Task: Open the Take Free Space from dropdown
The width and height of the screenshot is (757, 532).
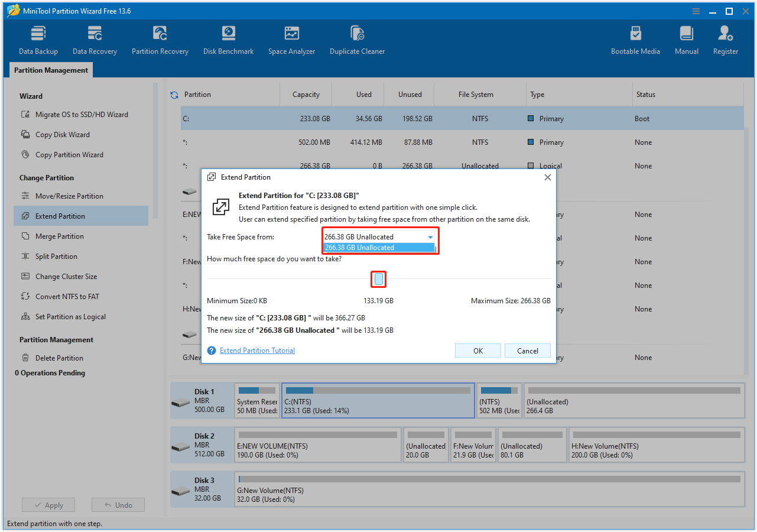Action: tap(379, 236)
